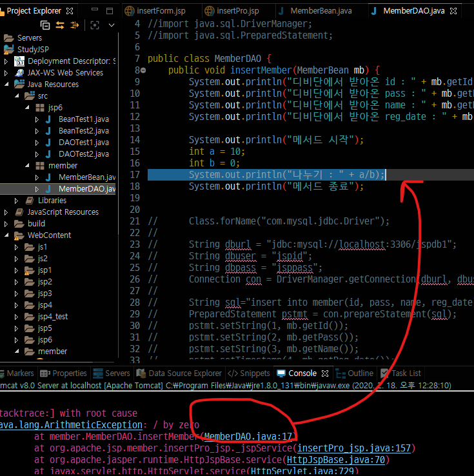Open the Data Source Explorer tab
This screenshot has width=474, height=476.
pyautogui.click(x=179, y=373)
